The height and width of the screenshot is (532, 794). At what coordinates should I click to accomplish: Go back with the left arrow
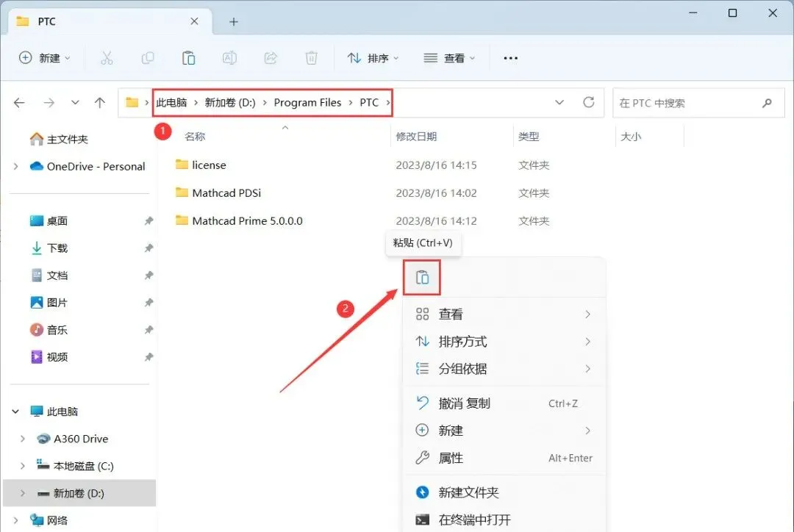(19, 103)
